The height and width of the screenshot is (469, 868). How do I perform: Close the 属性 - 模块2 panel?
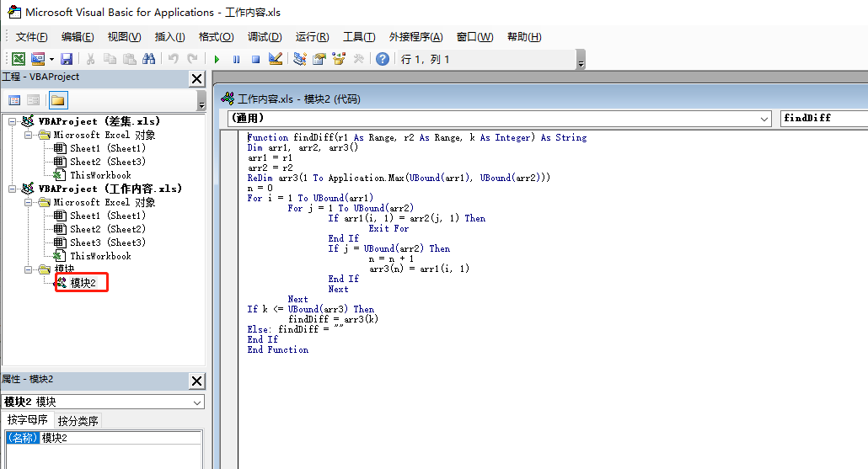(196, 381)
